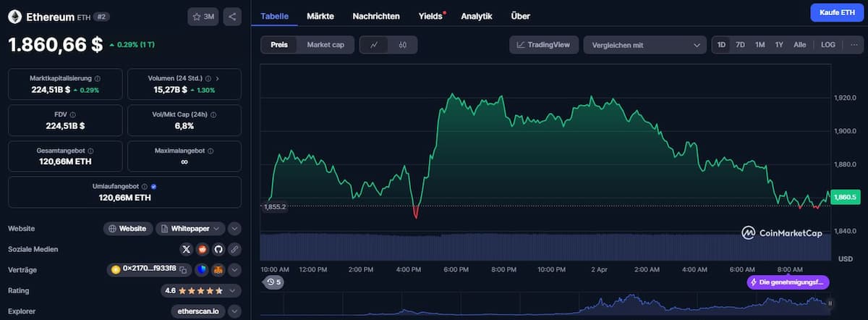Set chart range to 1Y
The height and width of the screenshot is (320, 868).
coord(779,45)
